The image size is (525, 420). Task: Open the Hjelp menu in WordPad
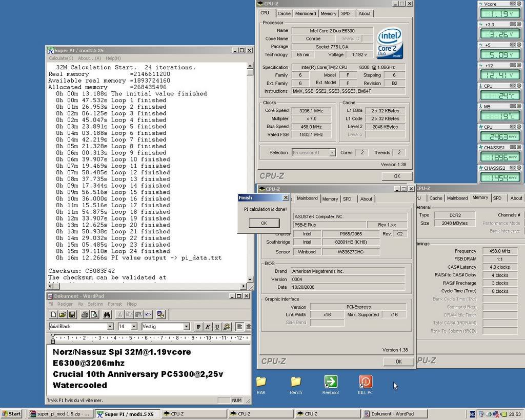tap(132, 304)
